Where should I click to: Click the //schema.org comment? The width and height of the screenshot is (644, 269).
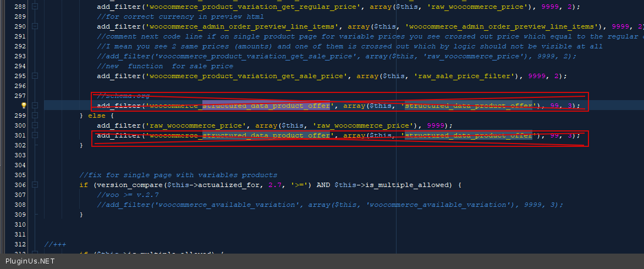pos(123,96)
